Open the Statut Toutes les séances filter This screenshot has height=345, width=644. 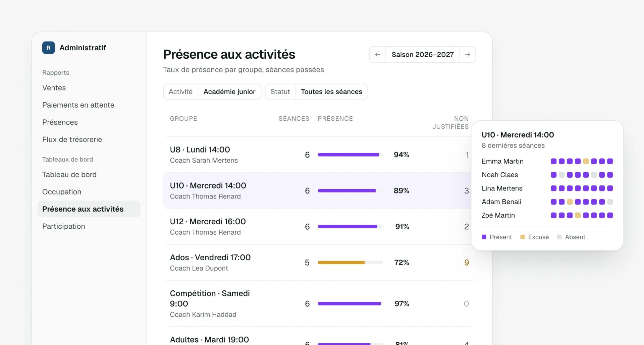click(x=316, y=92)
